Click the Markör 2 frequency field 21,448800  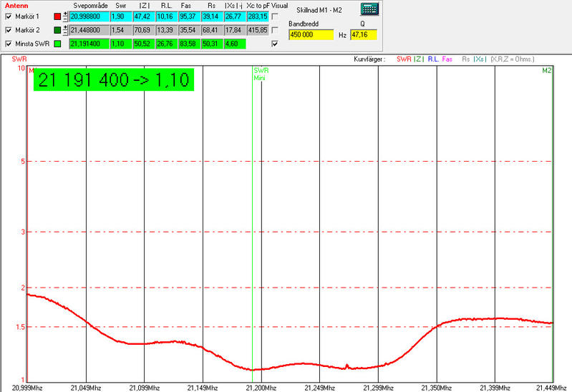[x=89, y=30]
